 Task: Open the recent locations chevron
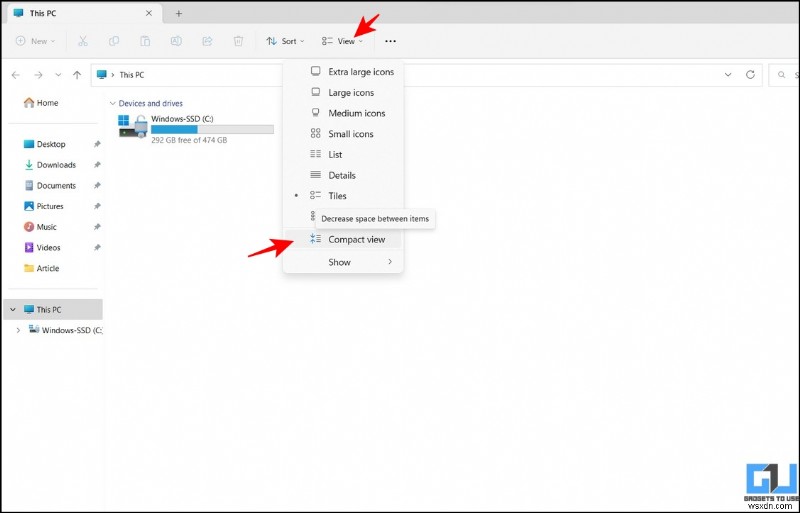tap(58, 75)
